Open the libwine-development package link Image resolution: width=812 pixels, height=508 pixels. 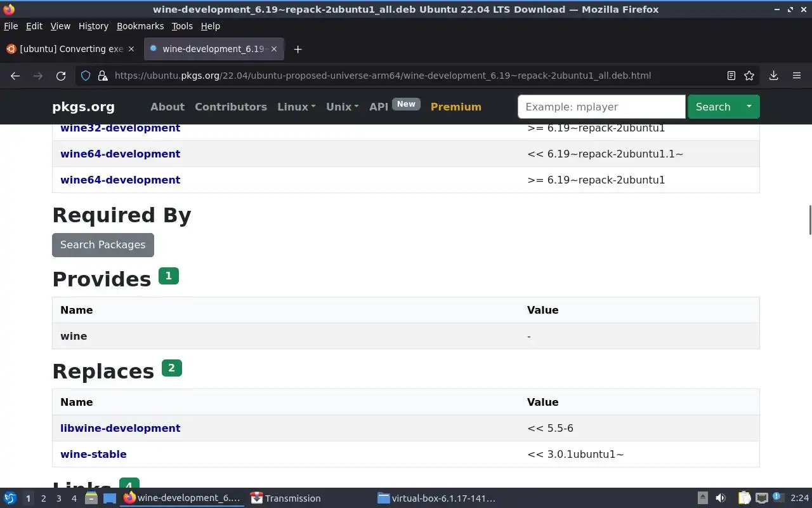coord(120,428)
